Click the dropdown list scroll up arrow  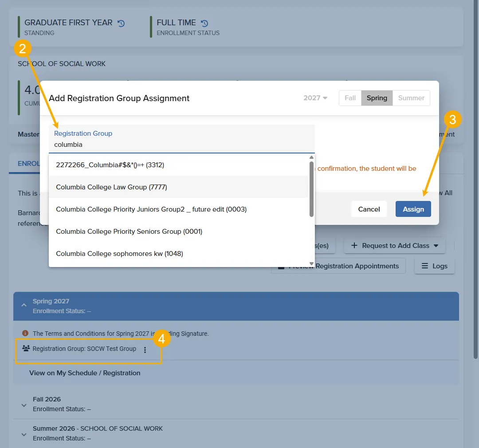(311, 157)
